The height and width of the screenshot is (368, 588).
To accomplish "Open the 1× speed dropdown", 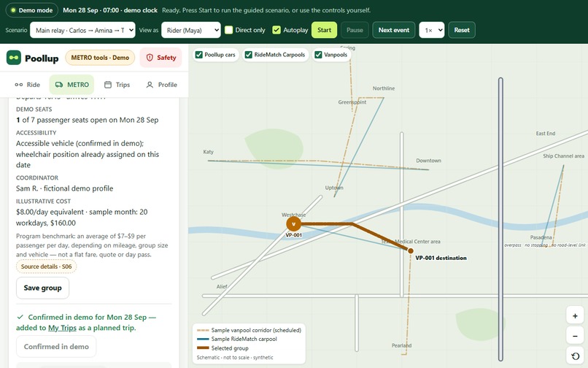I will click(432, 30).
